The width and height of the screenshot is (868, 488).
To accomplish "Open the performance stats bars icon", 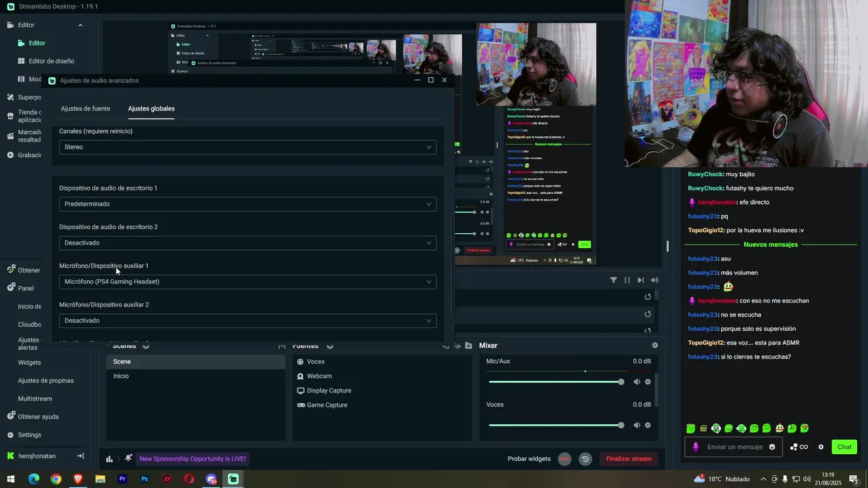I will (109, 459).
